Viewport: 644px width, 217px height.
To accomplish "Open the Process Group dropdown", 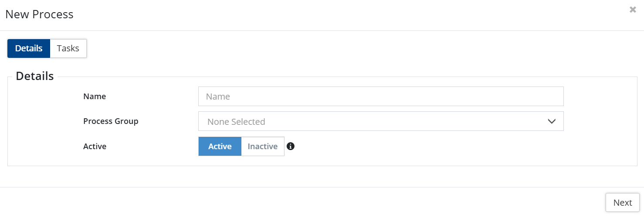I will click(x=380, y=121).
